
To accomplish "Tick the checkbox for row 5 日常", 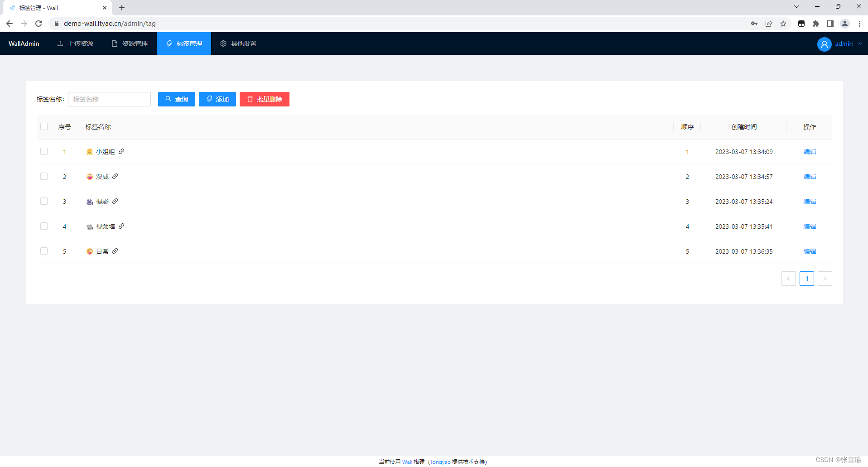I will click(x=44, y=251).
